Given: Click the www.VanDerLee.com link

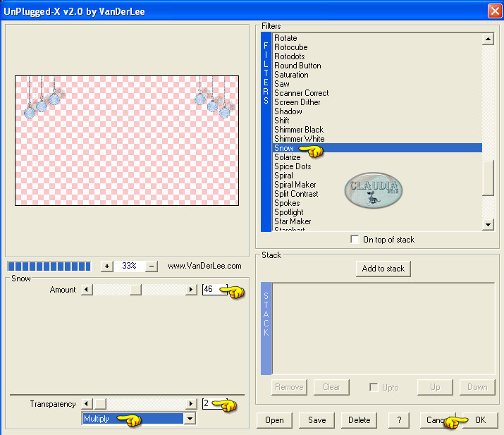Looking at the screenshot, I should coord(204,266).
